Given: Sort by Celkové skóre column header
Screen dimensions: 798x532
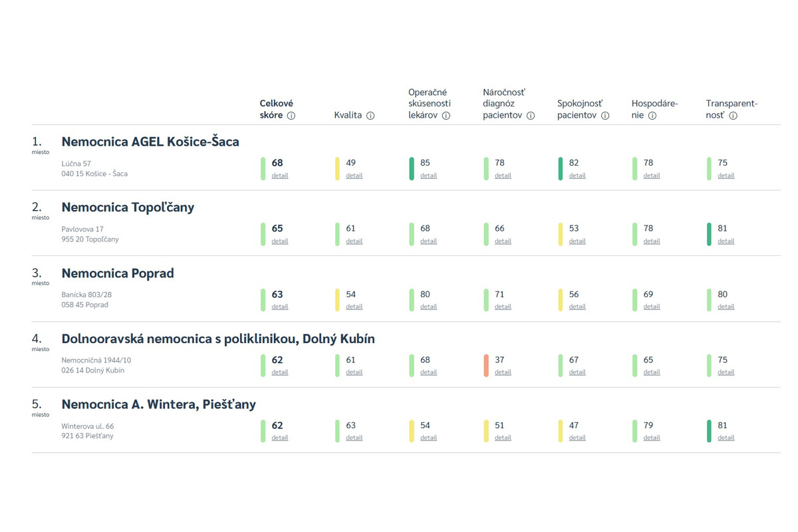Looking at the screenshot, I should pos(276,109).
